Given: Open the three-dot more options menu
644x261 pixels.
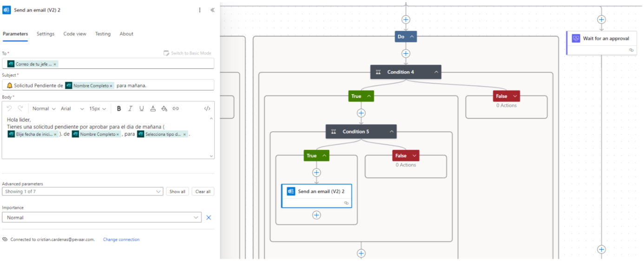Looking at the screenshot, I should (x=200, y=10).
